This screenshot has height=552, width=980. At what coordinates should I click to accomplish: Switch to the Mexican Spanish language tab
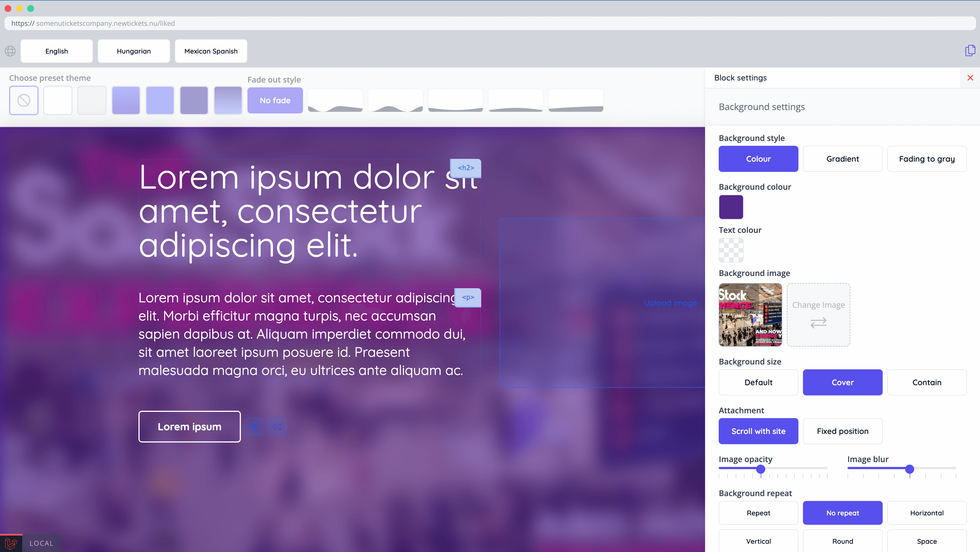211,51
